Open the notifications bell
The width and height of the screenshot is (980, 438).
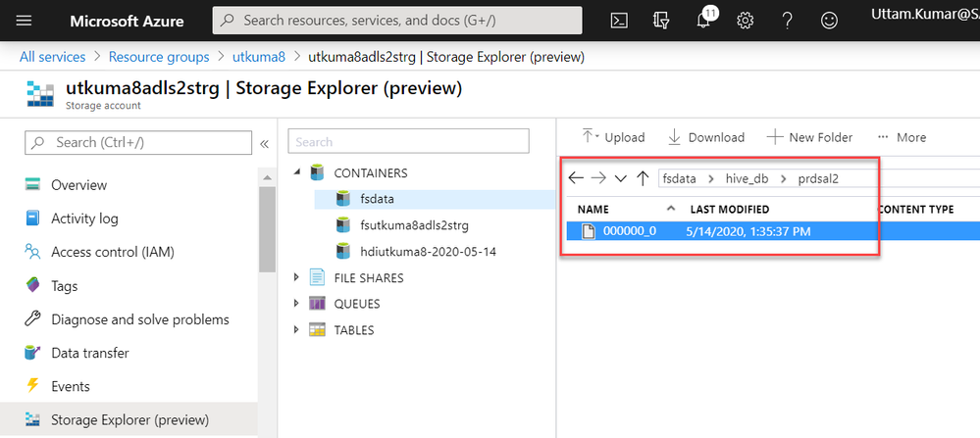tap(702, 21)
